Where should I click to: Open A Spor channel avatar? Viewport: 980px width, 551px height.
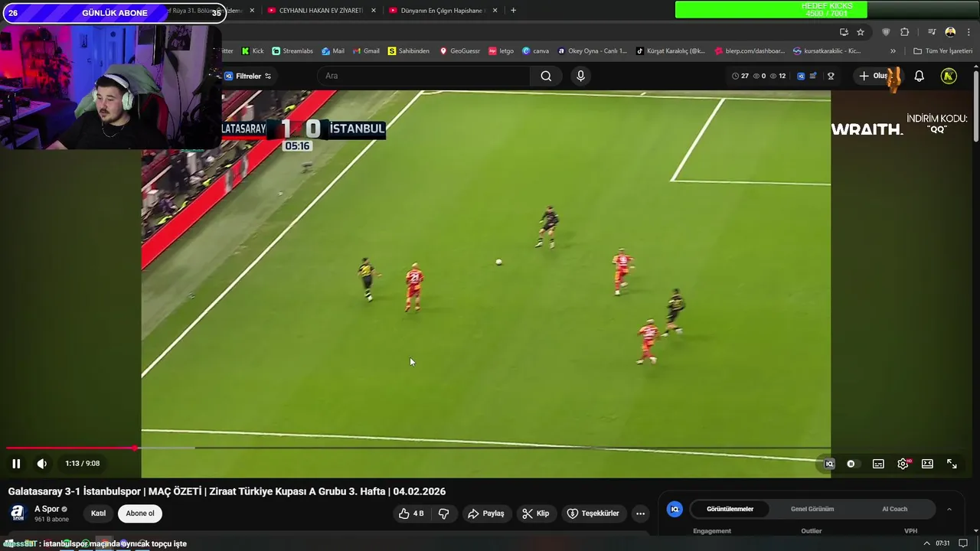click(18, 514)
